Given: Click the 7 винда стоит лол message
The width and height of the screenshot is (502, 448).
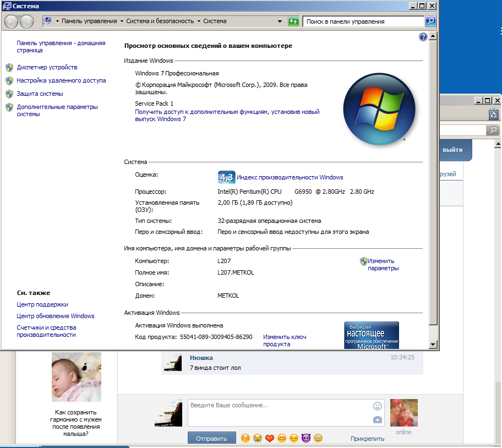Looking at the screenshot, I should [215, 368].
